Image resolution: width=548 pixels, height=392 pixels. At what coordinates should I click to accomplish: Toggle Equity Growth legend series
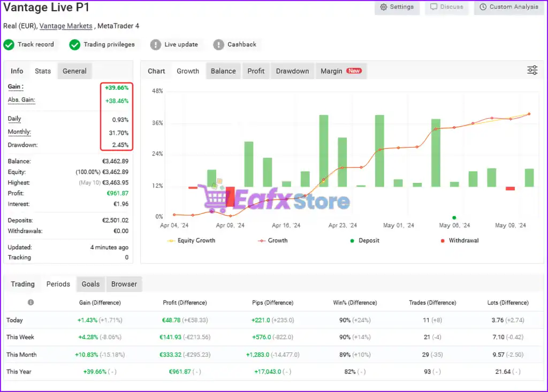click(191, 240)
